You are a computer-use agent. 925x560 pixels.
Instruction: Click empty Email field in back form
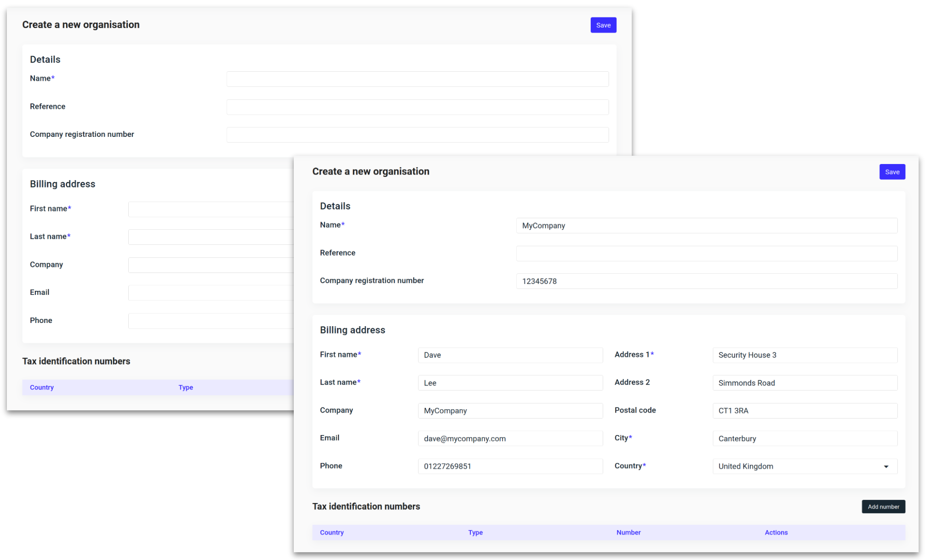tap(211, 293)
